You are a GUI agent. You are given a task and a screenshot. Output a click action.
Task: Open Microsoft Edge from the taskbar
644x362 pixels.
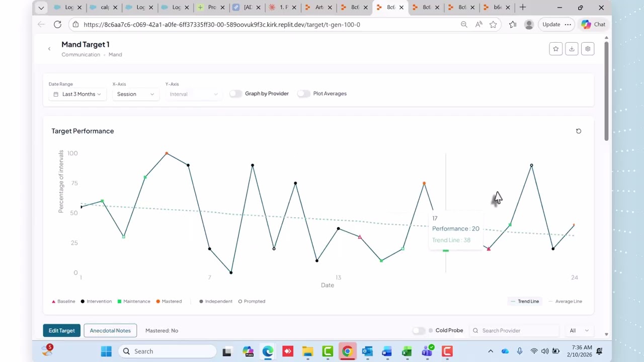point(267,351)
